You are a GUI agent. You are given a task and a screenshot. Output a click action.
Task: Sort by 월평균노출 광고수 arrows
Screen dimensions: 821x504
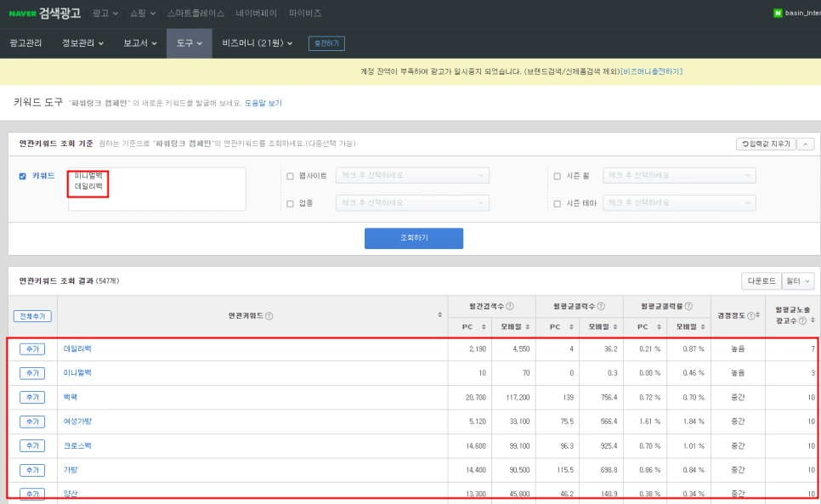(x=813, y=320)
